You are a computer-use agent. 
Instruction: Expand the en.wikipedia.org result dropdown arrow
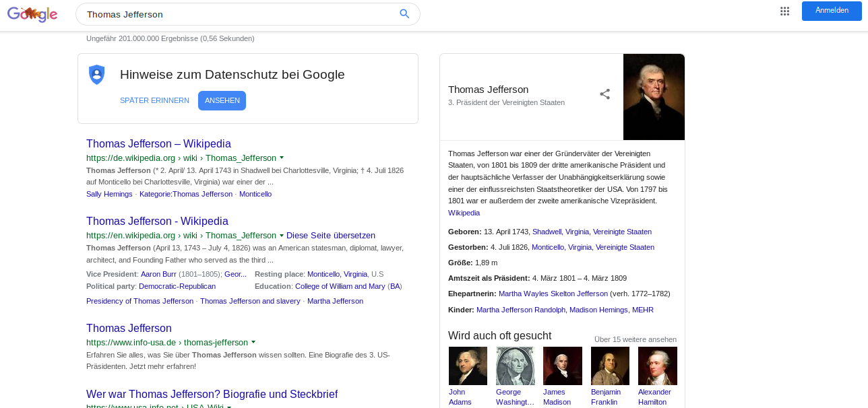[x=282, y=236]
